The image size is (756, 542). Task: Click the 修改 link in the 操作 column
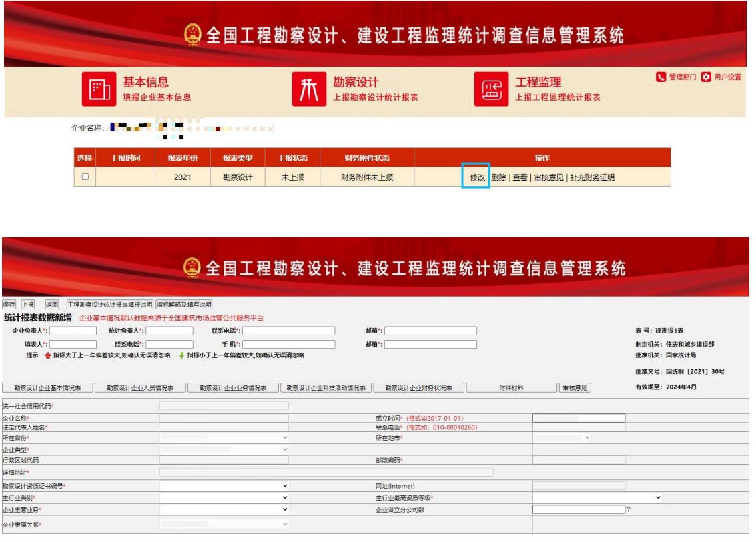pos(477,177)
